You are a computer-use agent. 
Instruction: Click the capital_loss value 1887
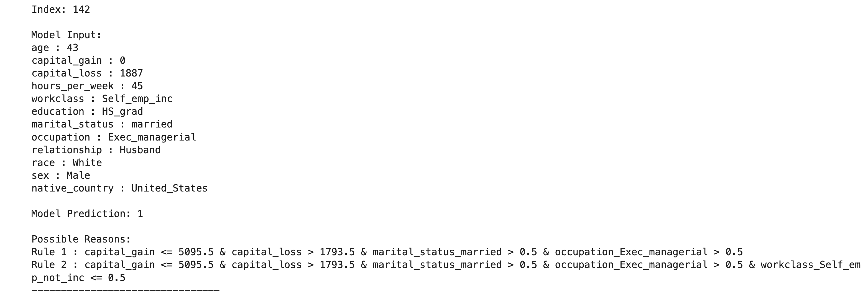pos(131,73)
